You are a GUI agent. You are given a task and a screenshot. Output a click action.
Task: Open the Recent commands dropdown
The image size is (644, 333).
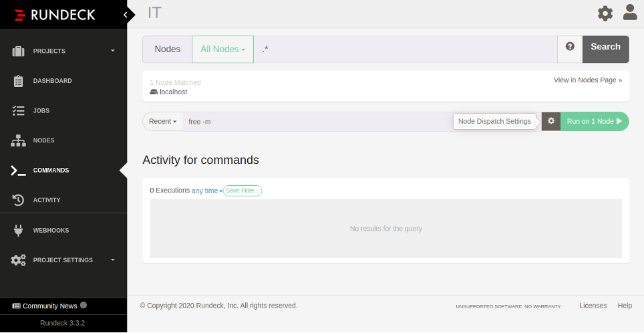pos(163,121)
